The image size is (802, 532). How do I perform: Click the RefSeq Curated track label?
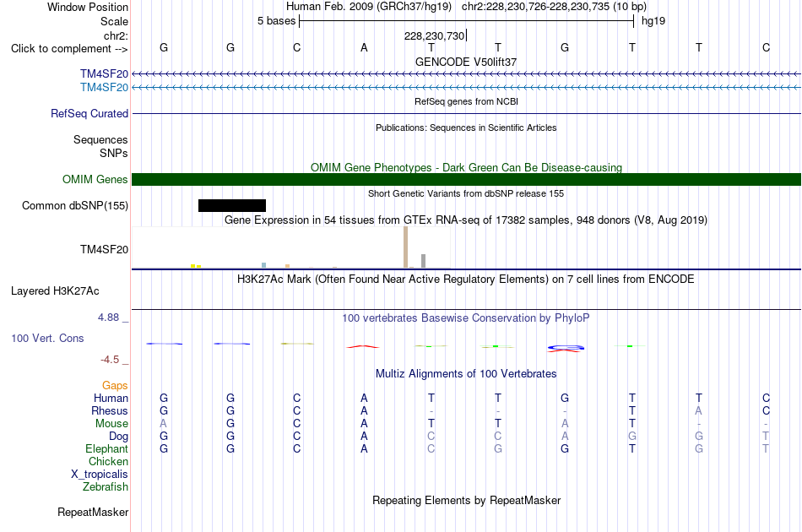click(x=89, y=113)
